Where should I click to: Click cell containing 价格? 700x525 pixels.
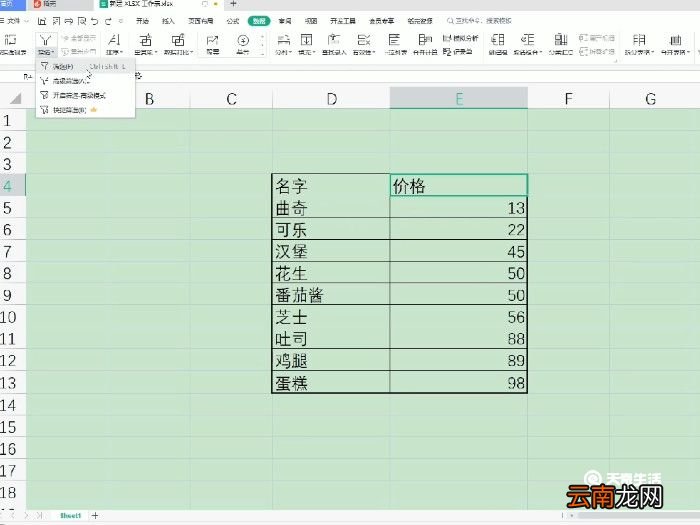click(458, 185)
